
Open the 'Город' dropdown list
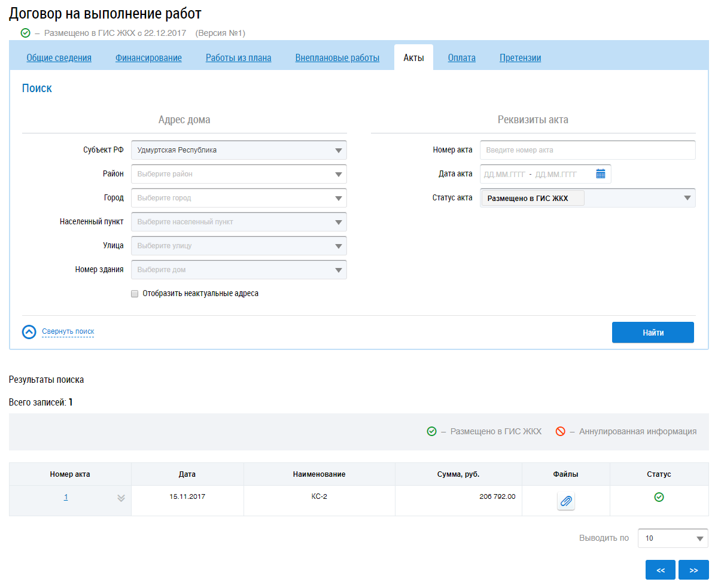click(239, 198)
